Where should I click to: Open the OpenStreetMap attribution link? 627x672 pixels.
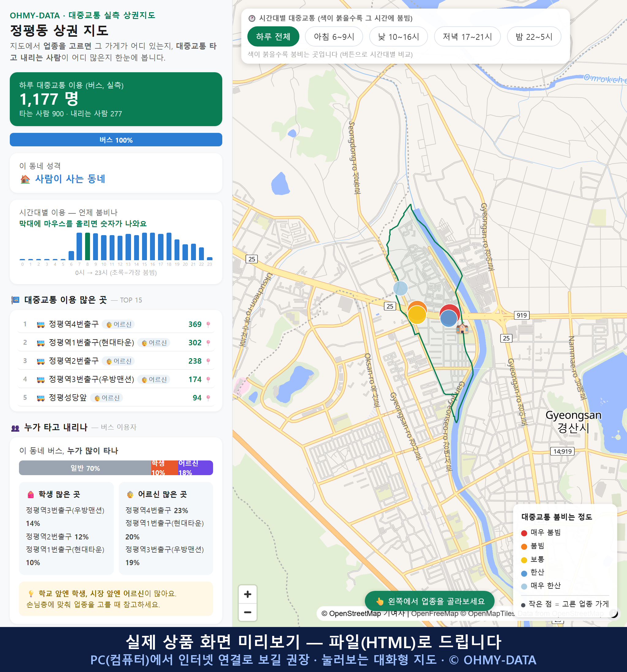[x=351, y=614]
